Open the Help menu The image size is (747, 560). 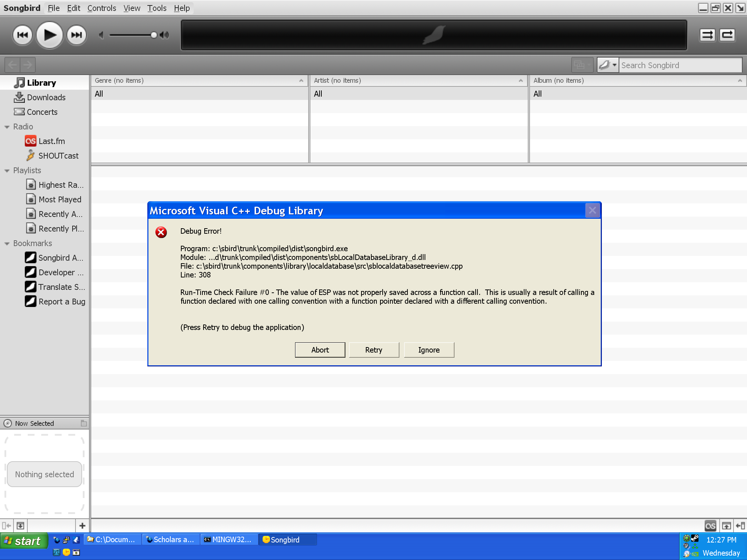pos(182,8)
